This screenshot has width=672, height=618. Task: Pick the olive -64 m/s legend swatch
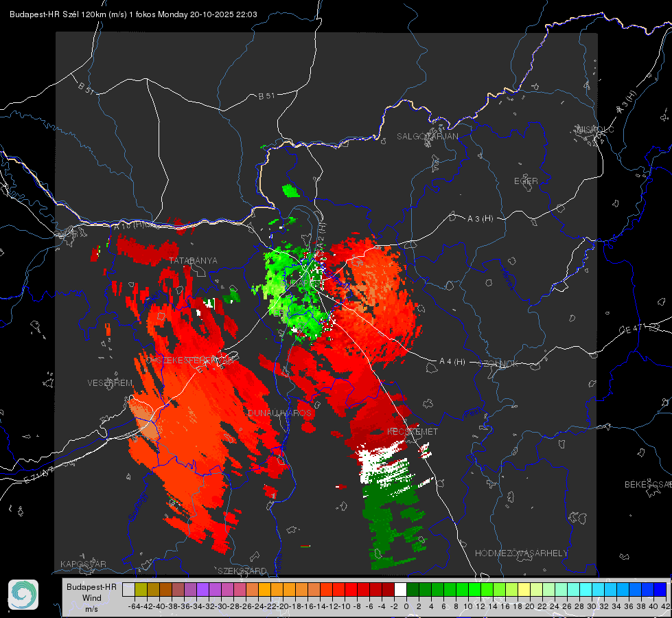(x=141, y=589)
